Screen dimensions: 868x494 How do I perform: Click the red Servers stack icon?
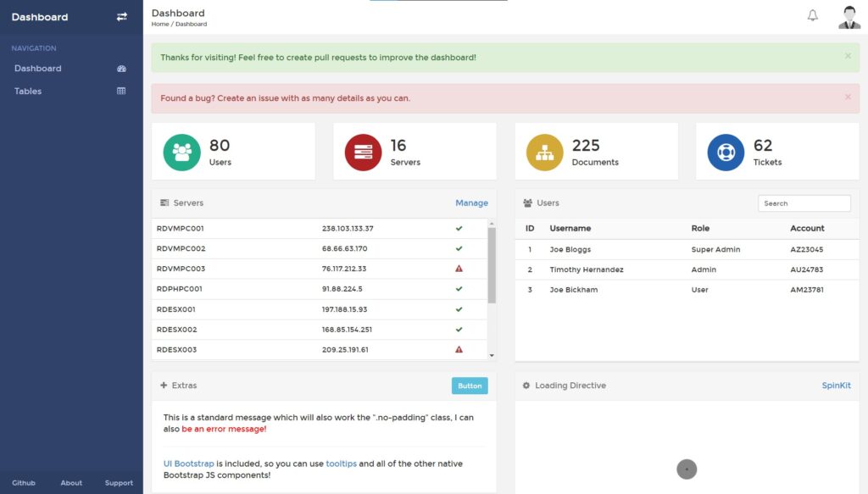point(364,150)
